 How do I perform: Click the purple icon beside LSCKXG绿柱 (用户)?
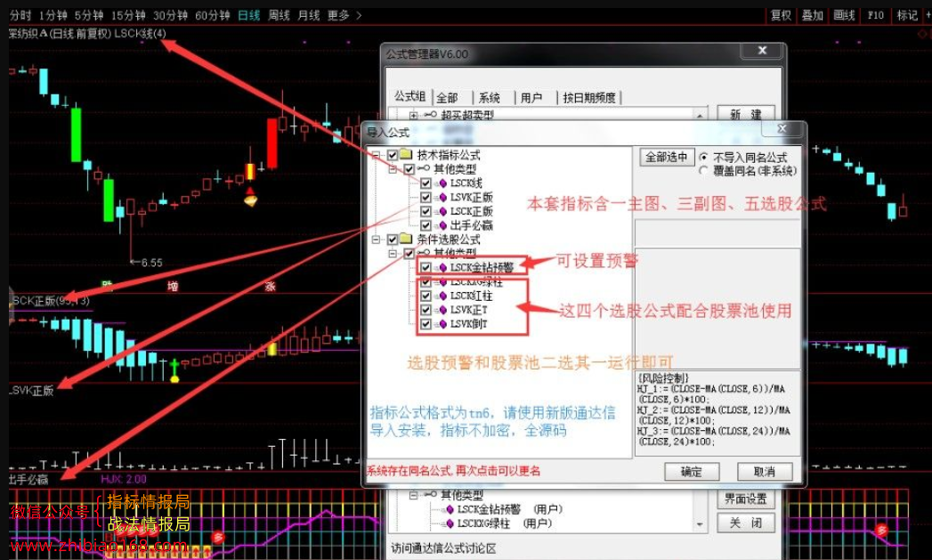pos(450,523)
